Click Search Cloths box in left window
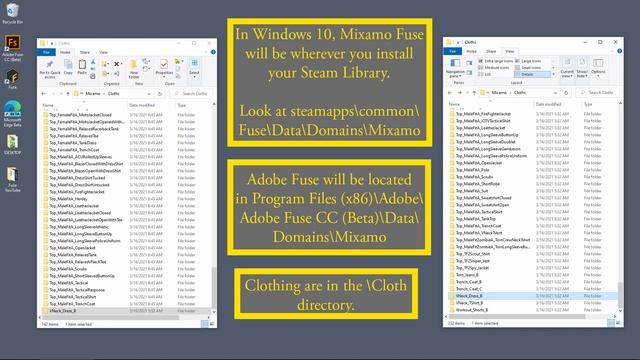 click(191, 94)
